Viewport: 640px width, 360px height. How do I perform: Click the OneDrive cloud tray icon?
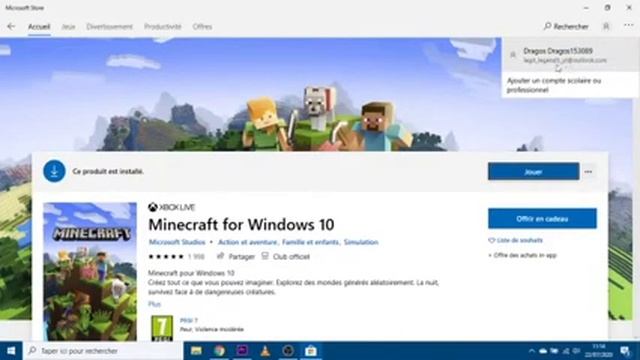click(543, 351)
